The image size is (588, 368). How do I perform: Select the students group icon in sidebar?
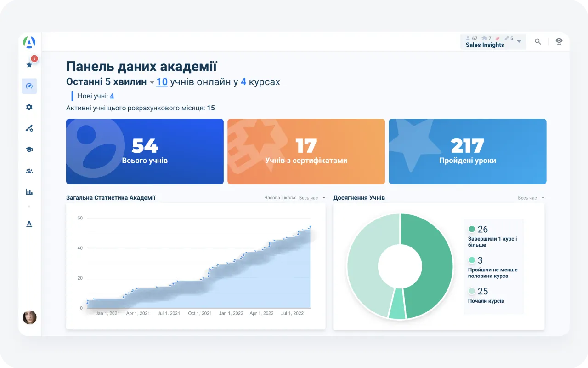(29, 170)
